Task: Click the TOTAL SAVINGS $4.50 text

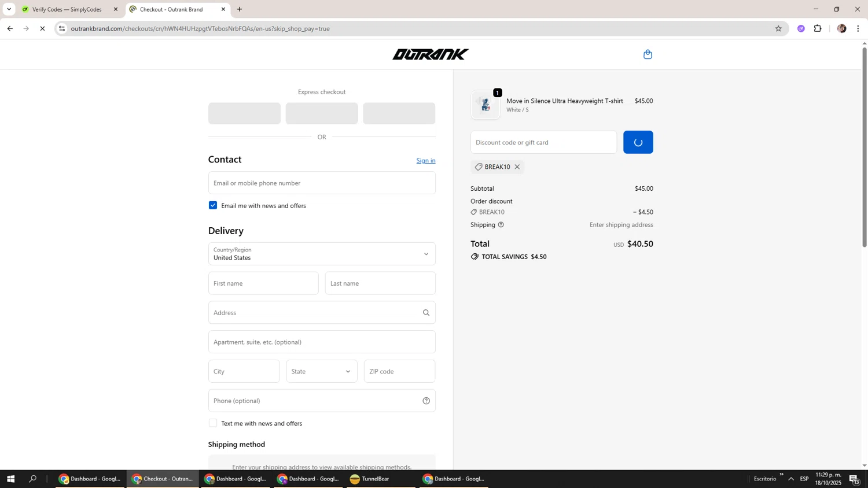Action: pyautogui.click(x=514, y=257)
